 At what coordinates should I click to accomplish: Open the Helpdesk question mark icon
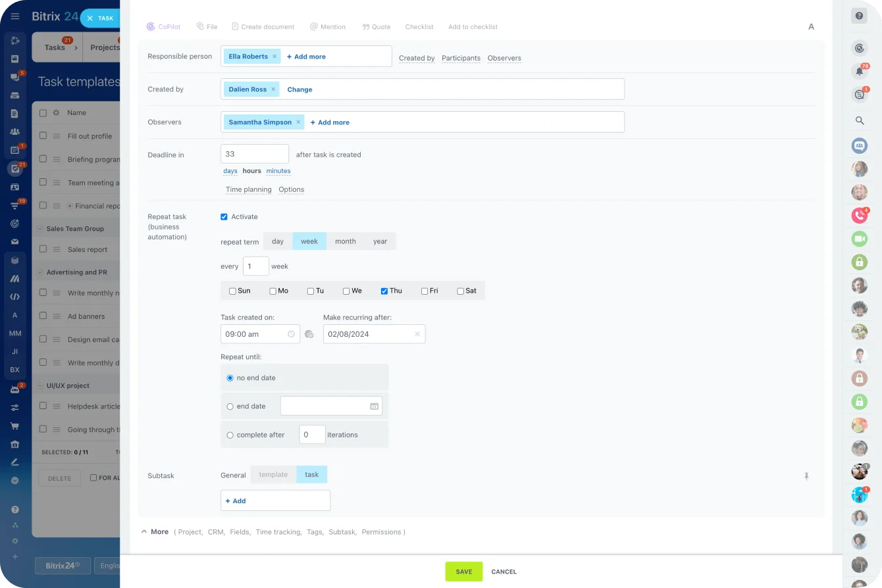860,15
